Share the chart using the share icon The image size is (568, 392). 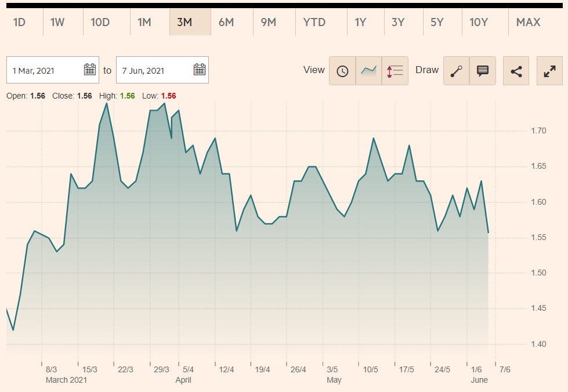[x=516, y=71]
